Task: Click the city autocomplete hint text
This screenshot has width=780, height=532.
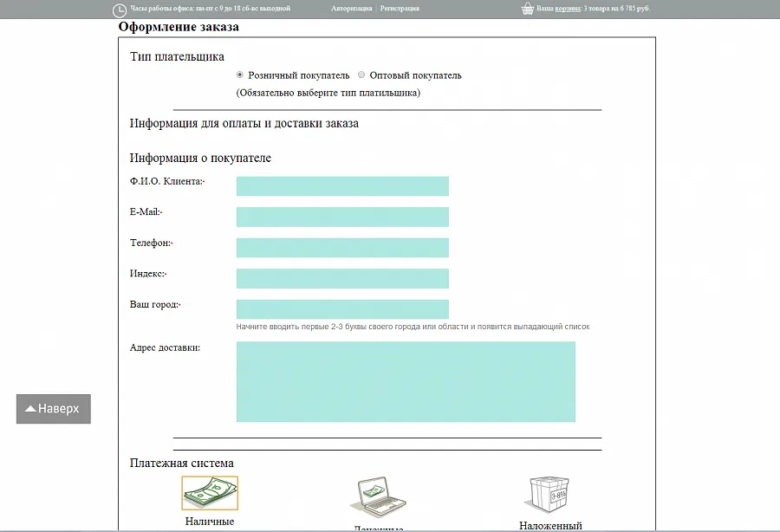Action: (x=413, y=327)
